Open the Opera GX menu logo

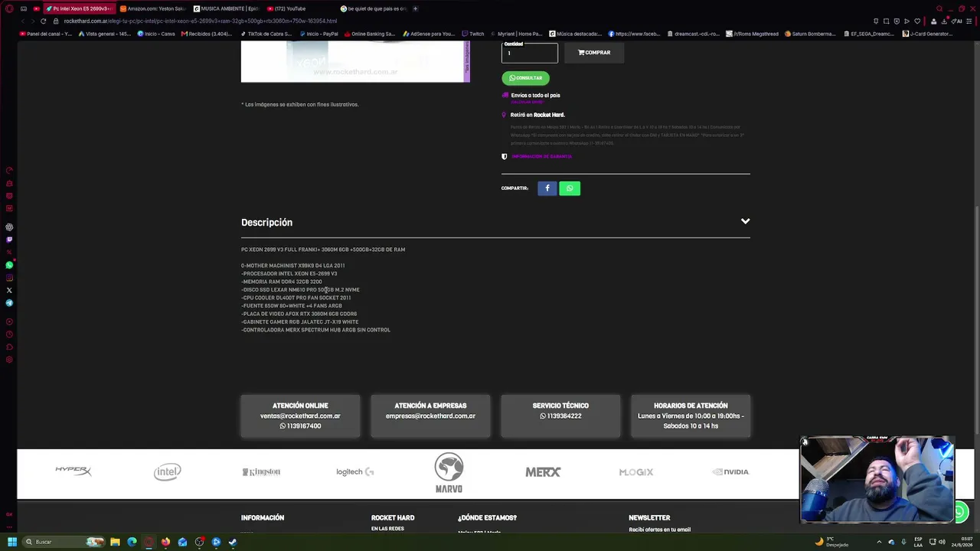9,8
